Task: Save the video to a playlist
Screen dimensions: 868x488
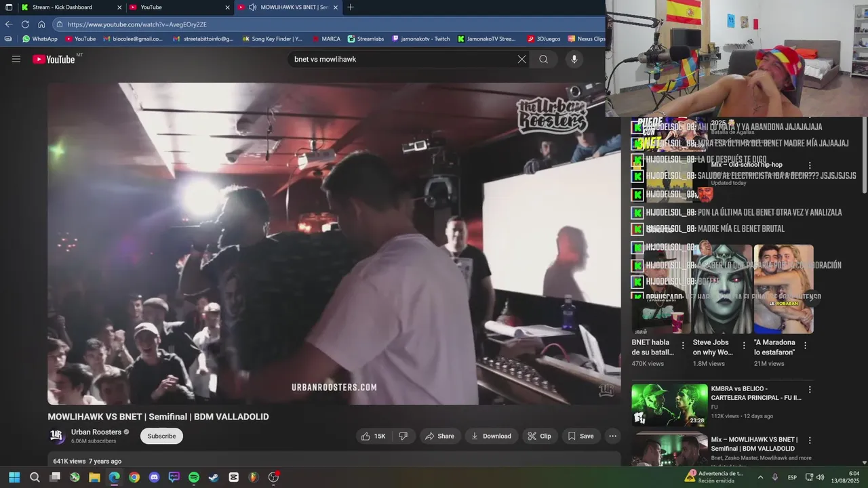Action: point(580,436)
